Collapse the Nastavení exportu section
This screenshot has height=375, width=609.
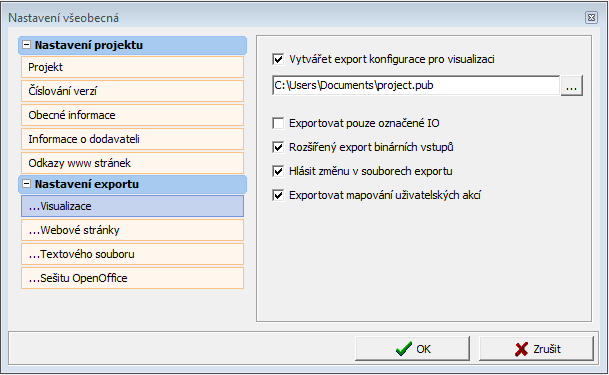(x=26, y=184)
